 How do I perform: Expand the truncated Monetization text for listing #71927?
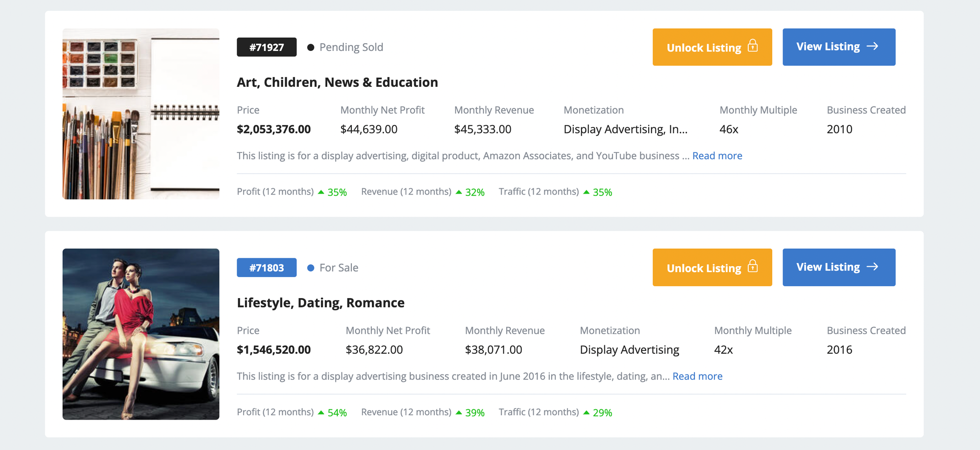pos(626,129)
